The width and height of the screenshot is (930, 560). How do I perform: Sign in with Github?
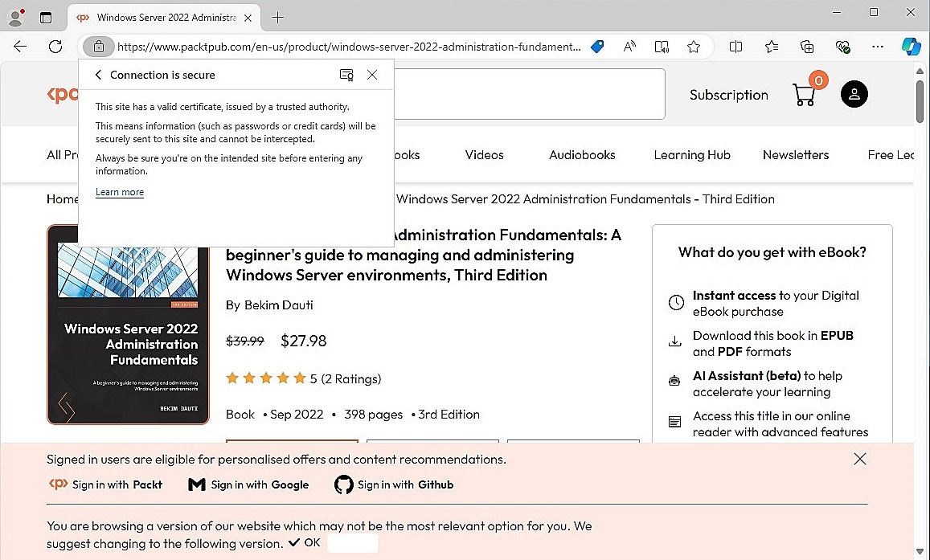pos(394,484)
